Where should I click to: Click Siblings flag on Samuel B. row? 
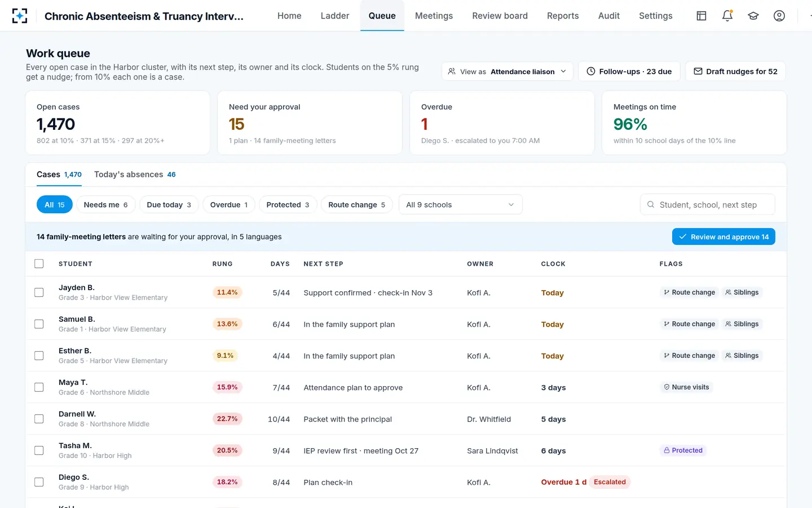pyautogui.click(x=742, y=324)
